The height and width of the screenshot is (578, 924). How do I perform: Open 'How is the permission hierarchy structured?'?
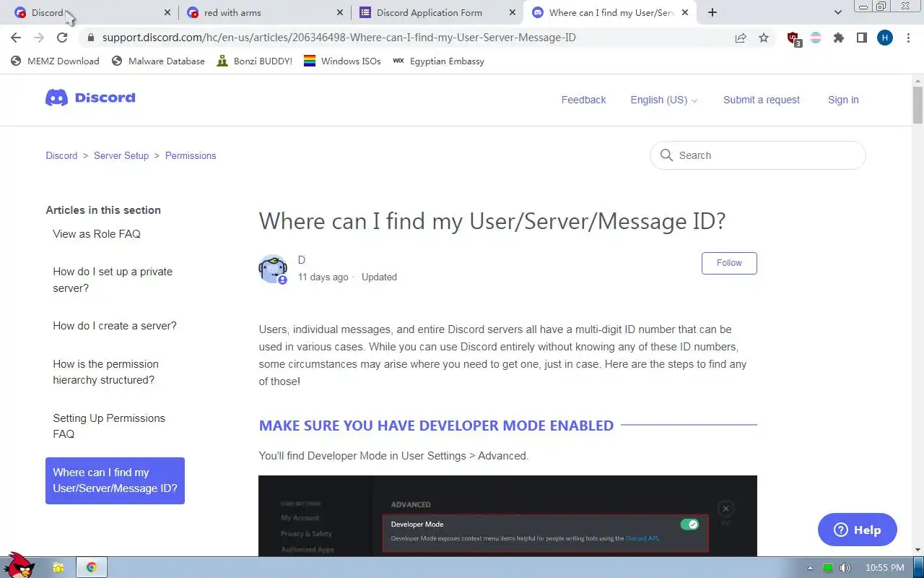tap(105, 372)
